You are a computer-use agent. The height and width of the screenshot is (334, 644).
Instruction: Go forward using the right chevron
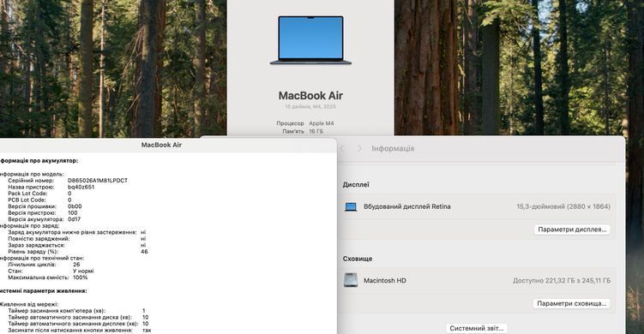(359, 148)
